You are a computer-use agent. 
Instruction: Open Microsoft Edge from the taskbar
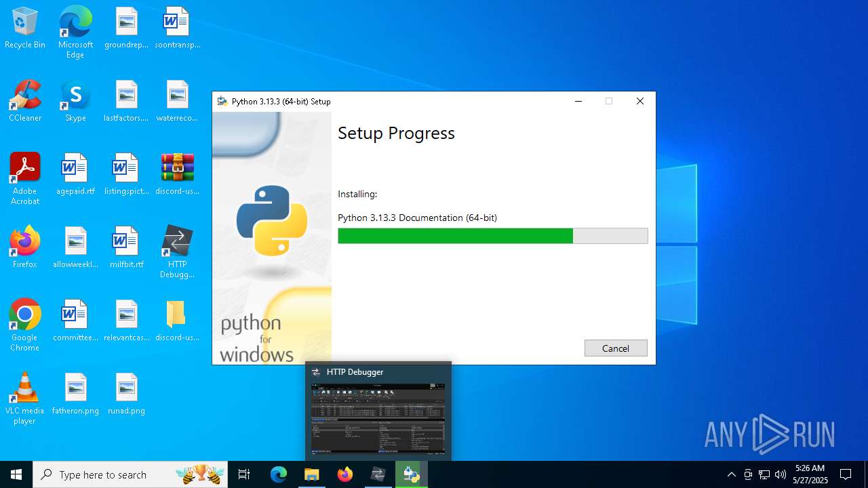279,474
